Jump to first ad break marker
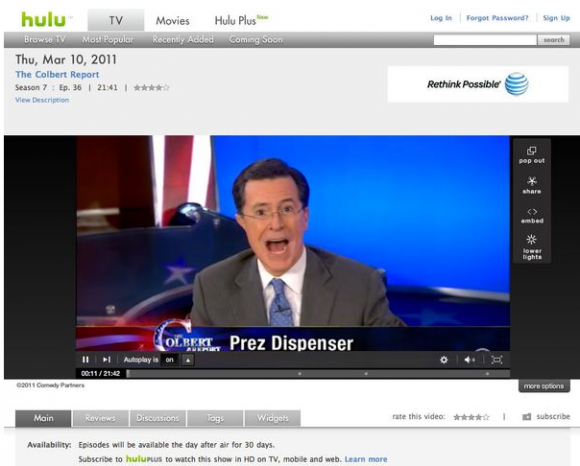The image size is (580, 466). coord(300,374)
